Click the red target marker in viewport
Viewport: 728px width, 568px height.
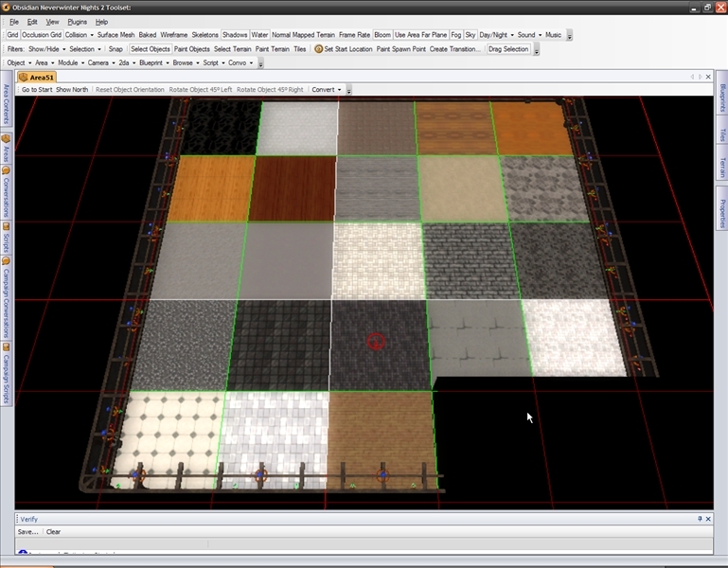[x=376, y=340]
